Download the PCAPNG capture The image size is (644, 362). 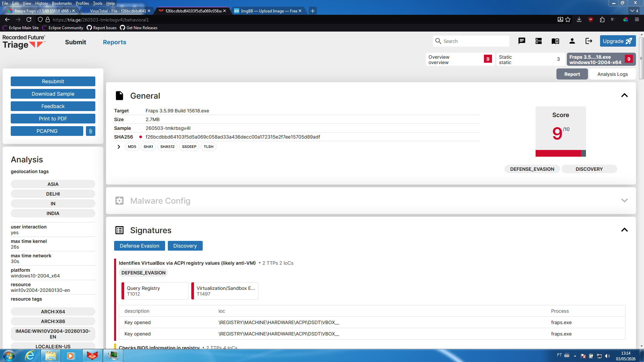pyautogui.click(x=47, y=131)
